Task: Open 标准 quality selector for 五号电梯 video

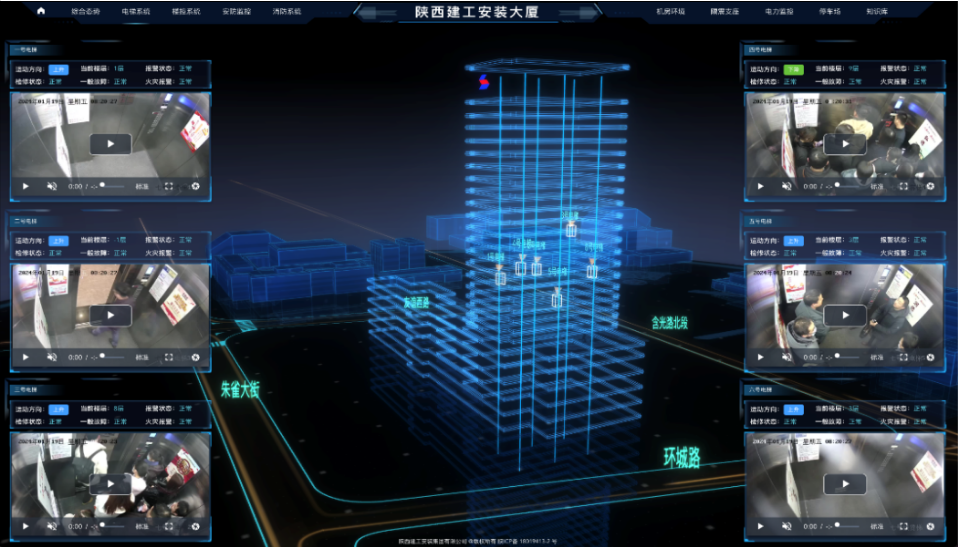Action: (877, 358)
